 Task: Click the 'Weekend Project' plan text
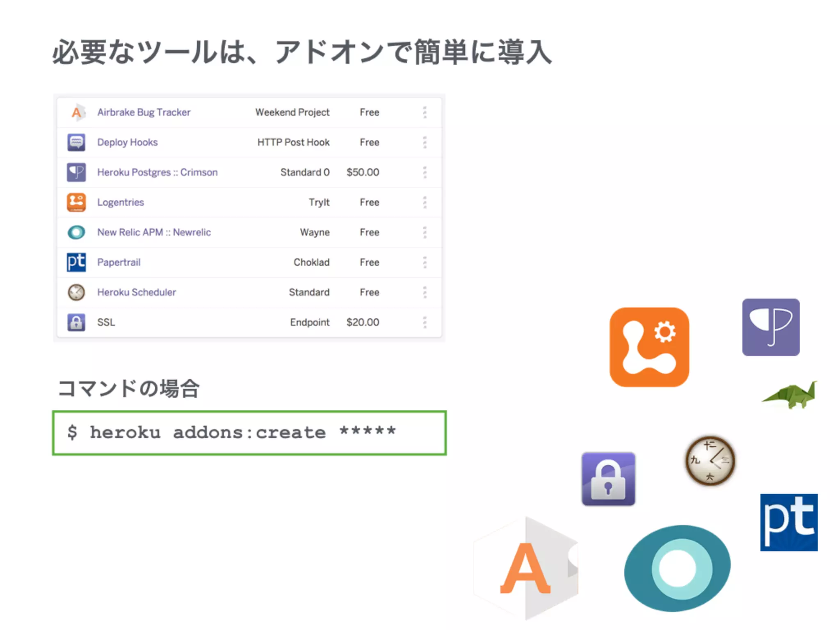coord(292,112)
